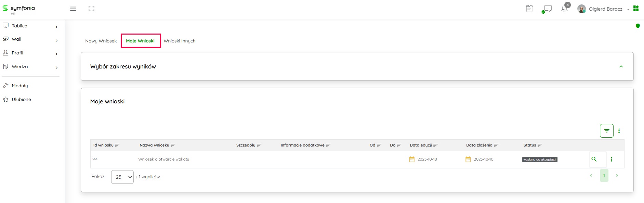The image size is (644, 203).
Task: Click the green lightbulb hint icon
Action: tap(638, 26)
